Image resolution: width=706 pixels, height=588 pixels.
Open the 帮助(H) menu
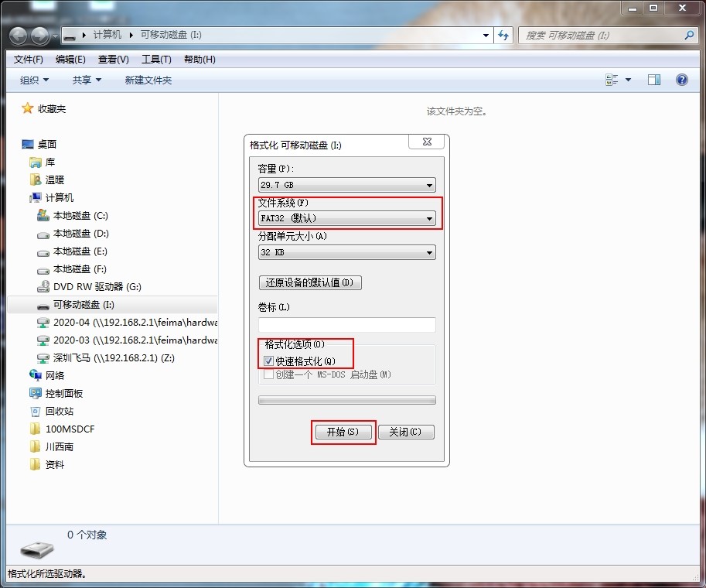[200, 60]
